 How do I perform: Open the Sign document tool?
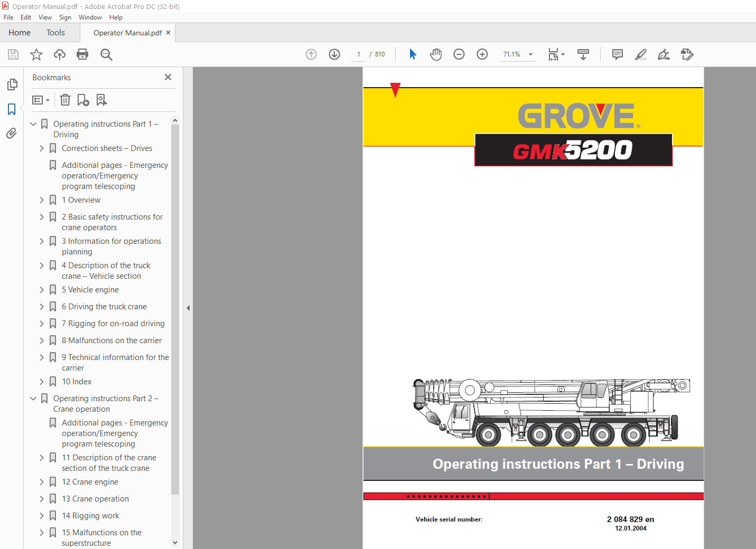click(x=664, y=54)
